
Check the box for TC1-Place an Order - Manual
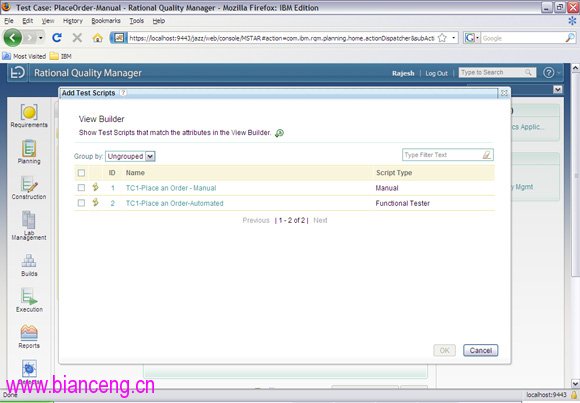(81, 188)
